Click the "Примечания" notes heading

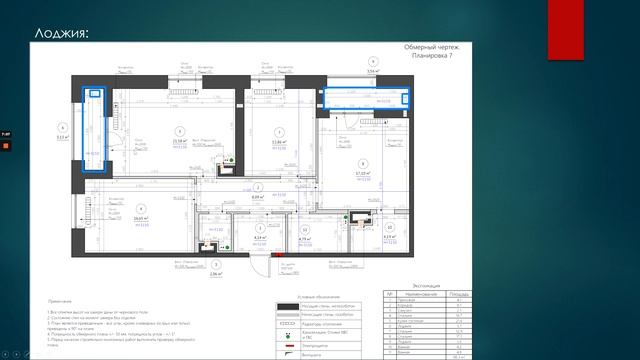(x=60, y=301)
